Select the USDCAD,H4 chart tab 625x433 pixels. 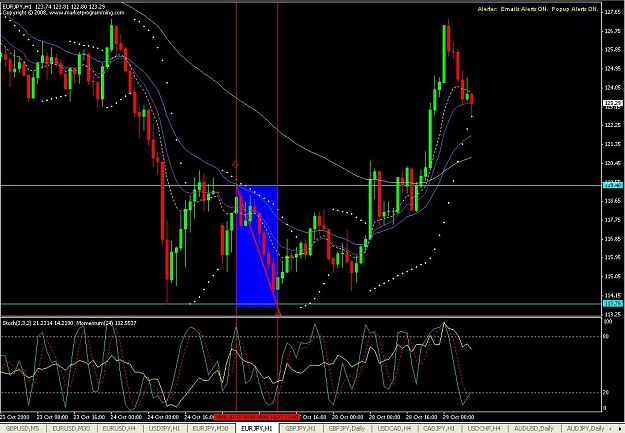pyautogui.click(x=395, y=429)
